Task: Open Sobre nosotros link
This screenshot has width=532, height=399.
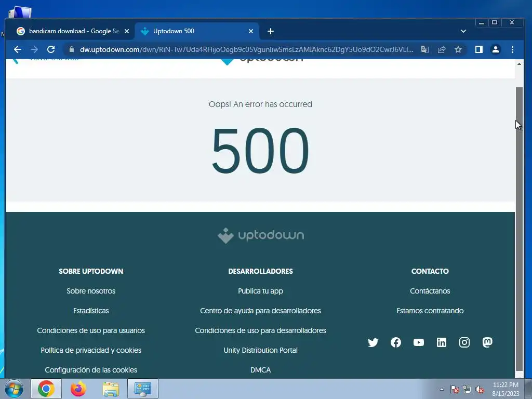Action: coord(91,291)
